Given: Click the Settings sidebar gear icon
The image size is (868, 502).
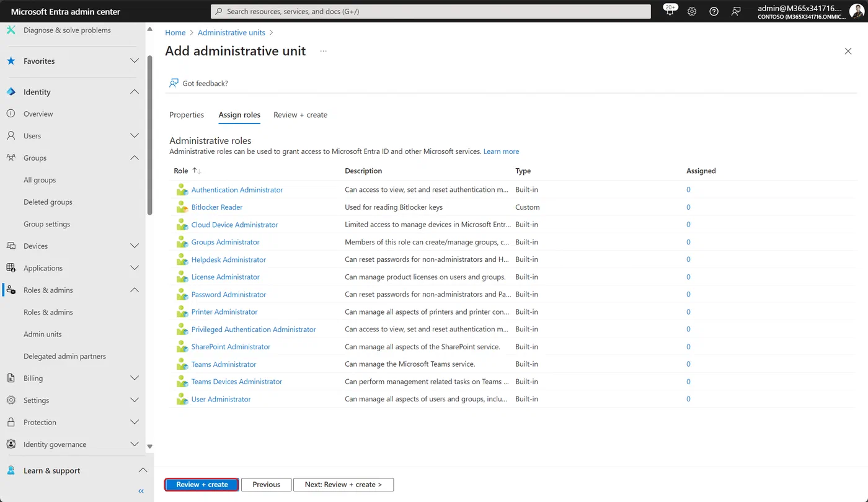Looking at the screenshot, I should (11, 400).
